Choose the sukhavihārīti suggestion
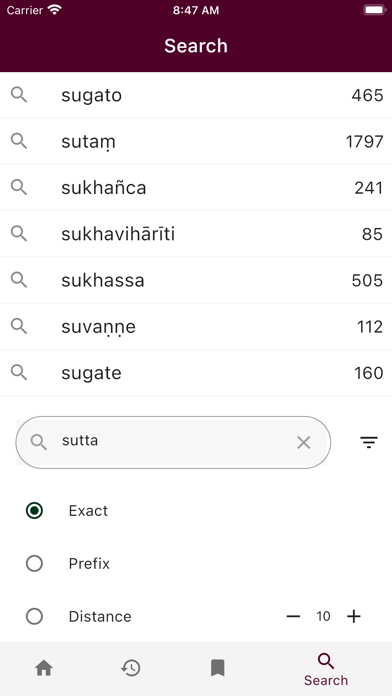The height and width of the screenshot is (696, 392). pyautogui.click(x=196, y=234)
